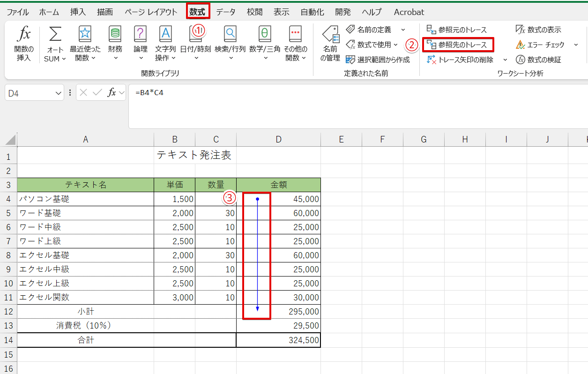The image size is (588, 374).
Task: Switch to the Formulas (数式) tab
Action: click(197, 12)
